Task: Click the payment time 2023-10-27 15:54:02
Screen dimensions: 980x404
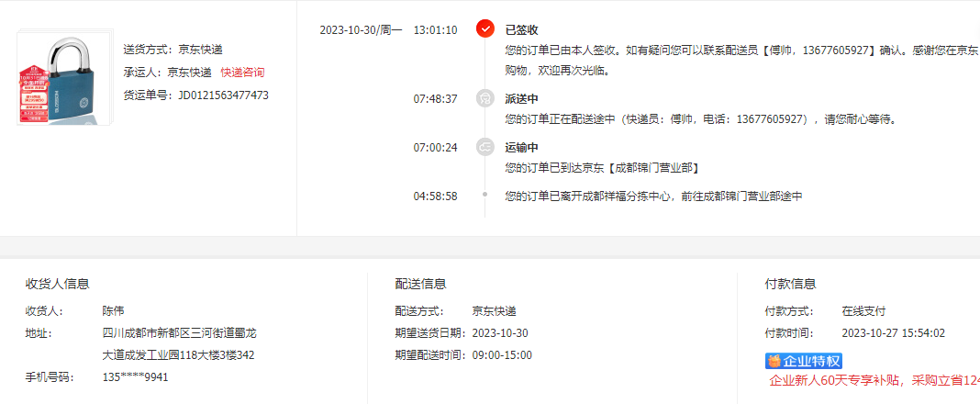Action: tap(893, 332)
